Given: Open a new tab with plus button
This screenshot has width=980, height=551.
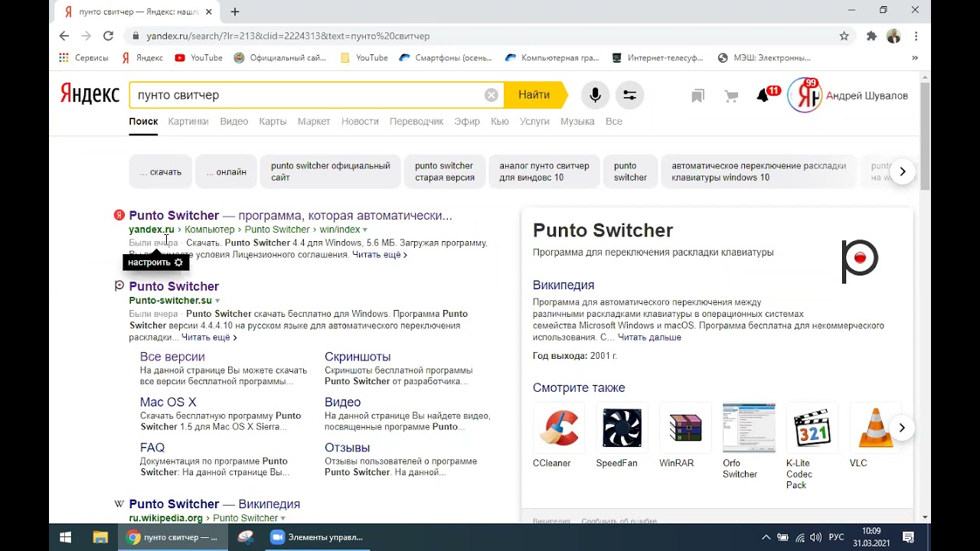Looking at the screenshot, I should point(235,11).
